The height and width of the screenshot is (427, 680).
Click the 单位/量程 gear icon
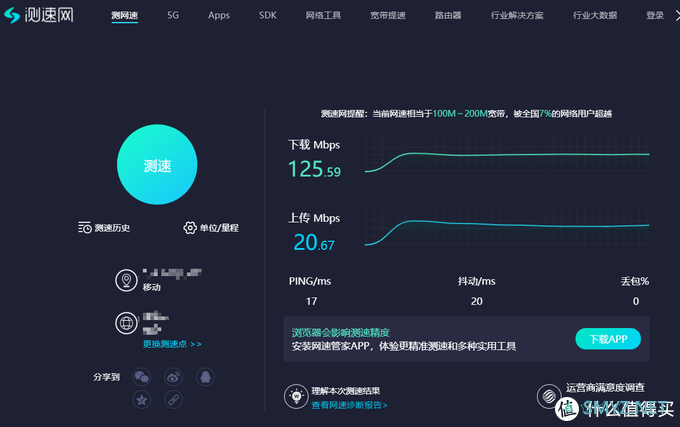190,228
